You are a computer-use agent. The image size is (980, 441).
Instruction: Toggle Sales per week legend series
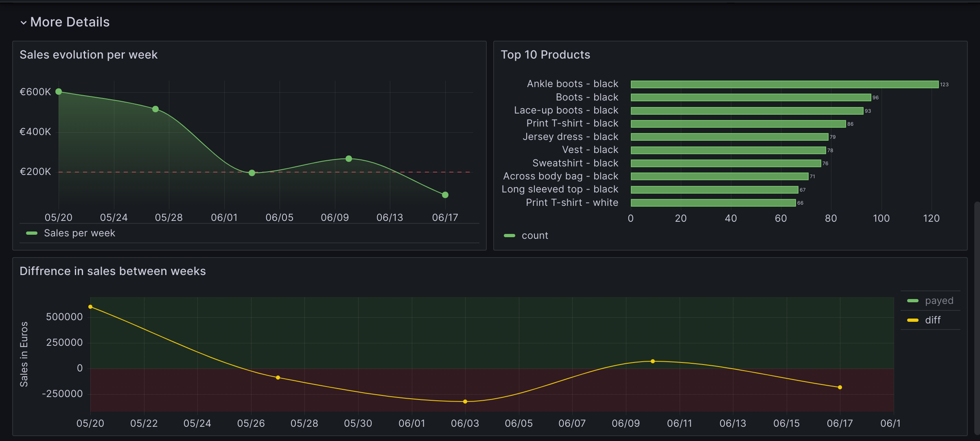tap(79, 233)
